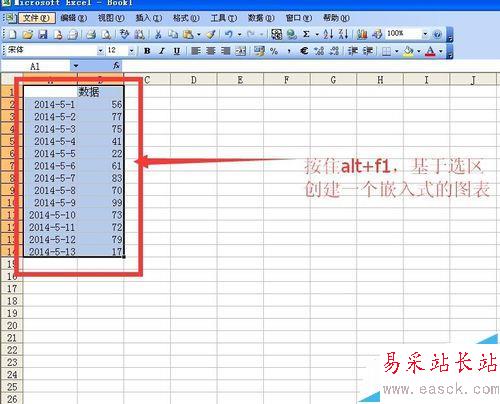Expand the Font Color palette arrow
500x404 pixels.
pyautogui.click(x=441, y=51)
